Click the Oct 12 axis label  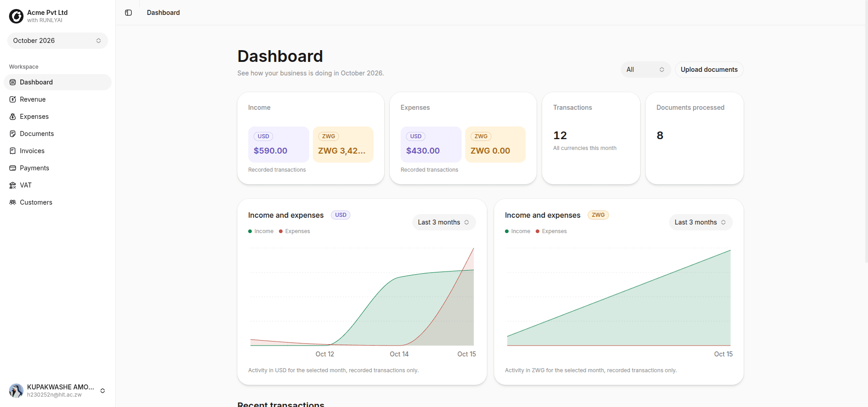point(325,354)
